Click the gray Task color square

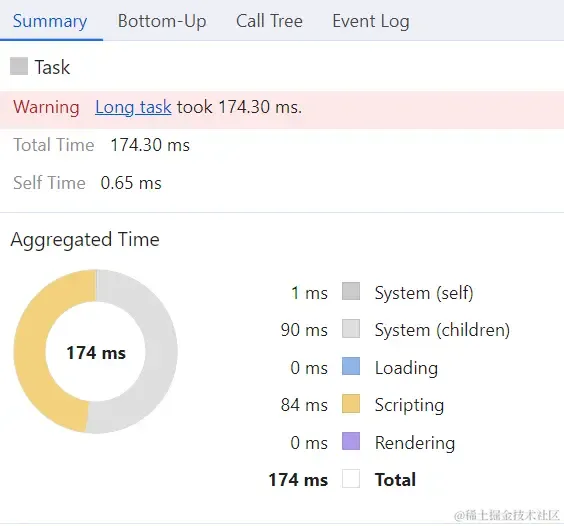click(19, 66)
